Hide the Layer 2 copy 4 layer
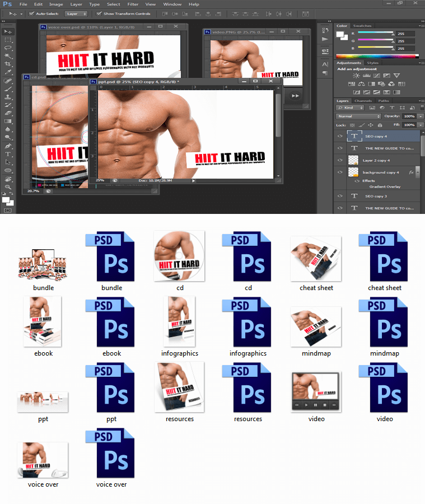Image resolution: width=425 pixels, height=504 pixels. click(340, 160)
